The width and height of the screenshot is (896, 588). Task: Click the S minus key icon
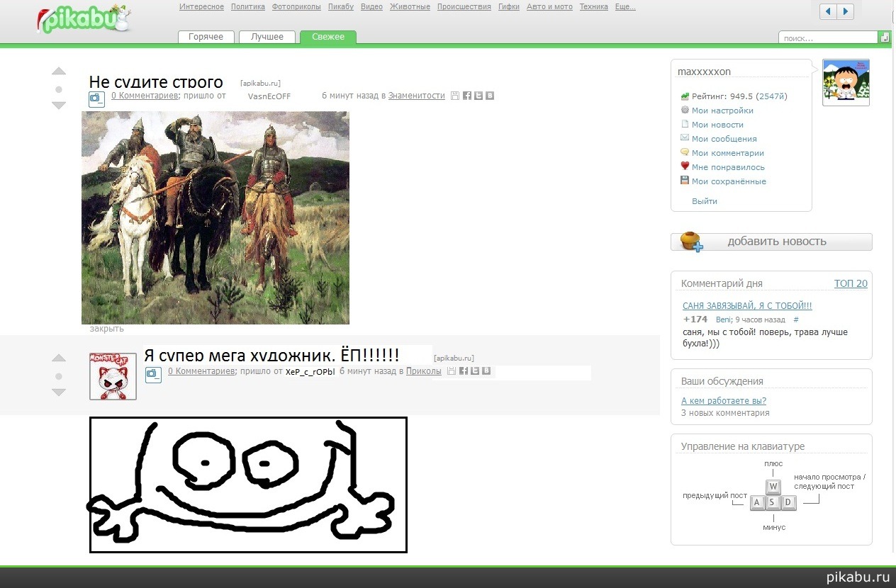pyautogui.click(x=773, y=503)
